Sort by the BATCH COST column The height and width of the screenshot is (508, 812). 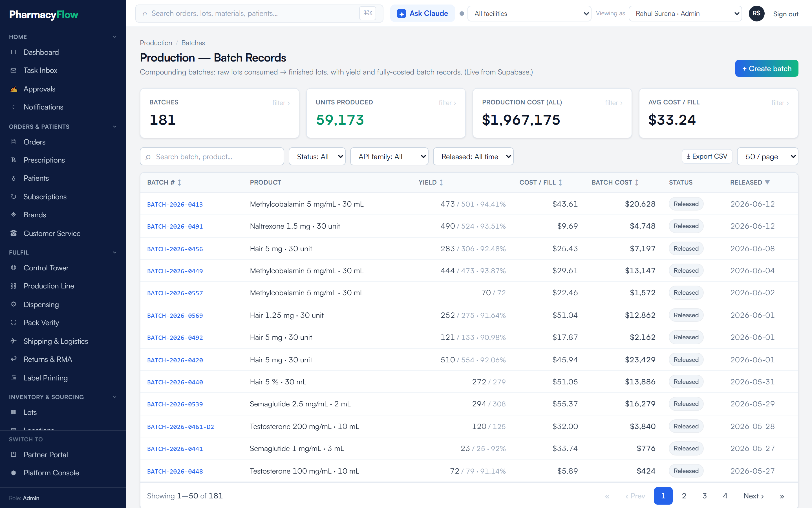point(615,182)
